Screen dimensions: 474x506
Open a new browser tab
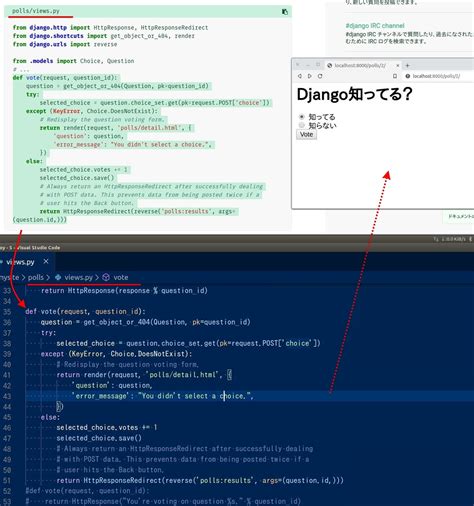tap(407, 65)
